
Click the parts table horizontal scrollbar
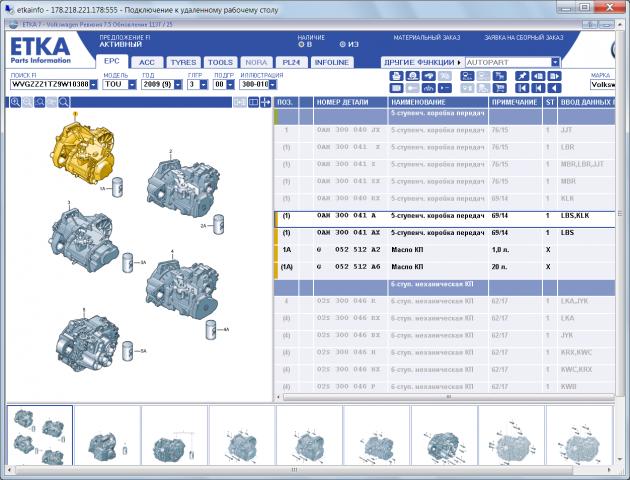[447, 397]
